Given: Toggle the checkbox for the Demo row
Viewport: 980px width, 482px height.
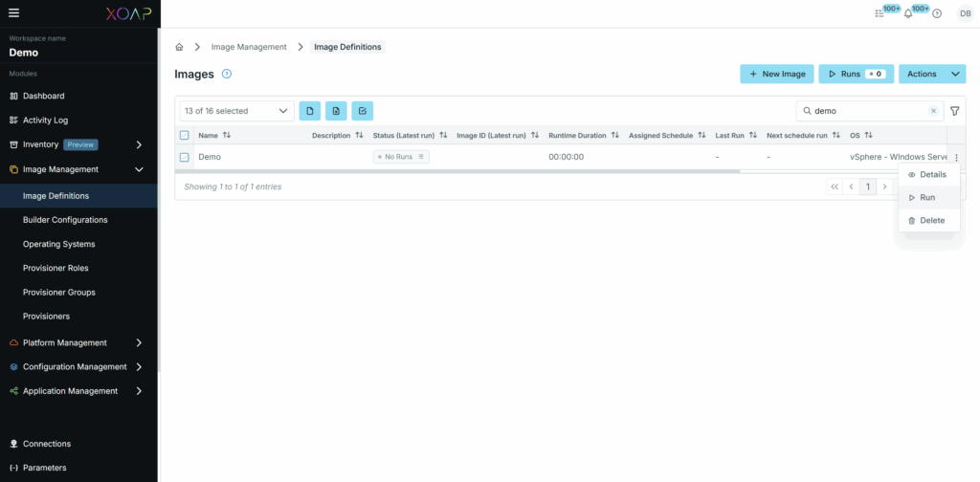Looking at the screenshot, I should [x=185, y=157].
